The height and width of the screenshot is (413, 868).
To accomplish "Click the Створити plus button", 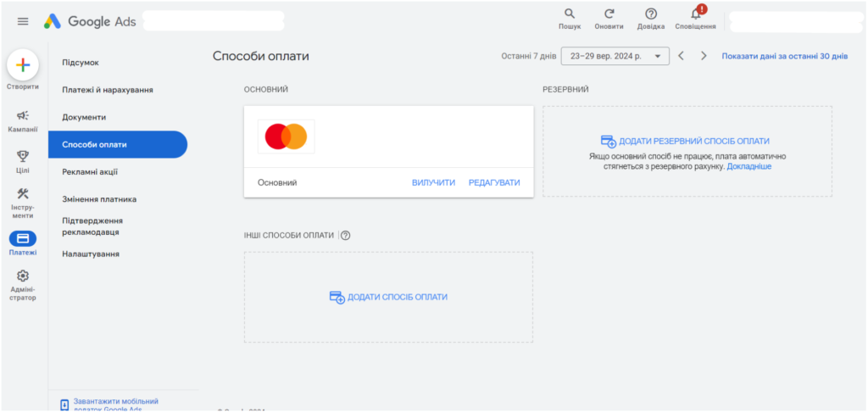I will tap(23, 65).
